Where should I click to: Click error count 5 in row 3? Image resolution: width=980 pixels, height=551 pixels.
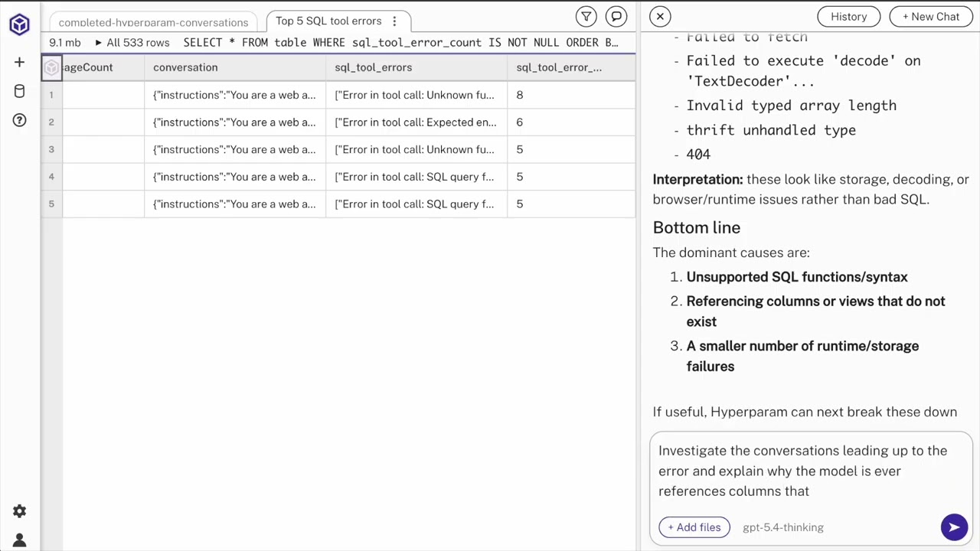570,149
